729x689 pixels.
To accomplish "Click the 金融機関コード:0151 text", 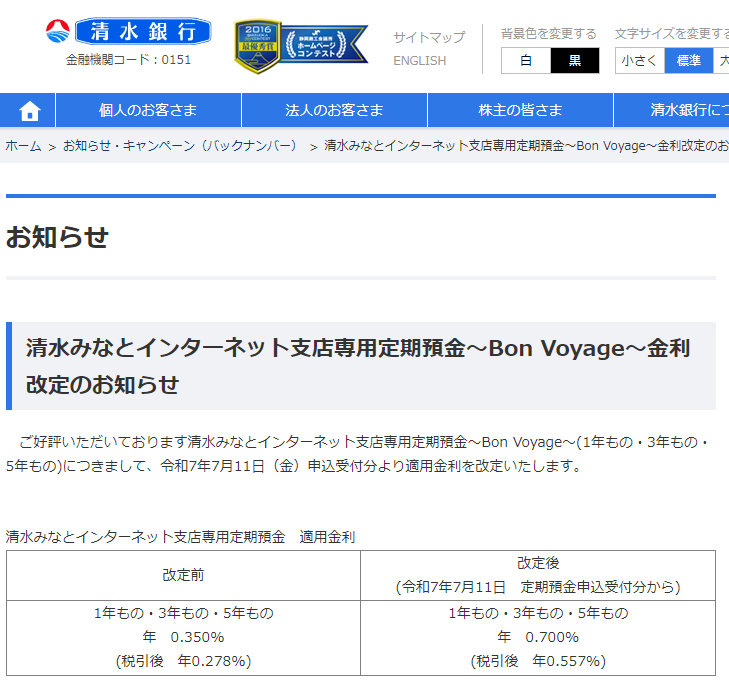I will coord(128,60).
